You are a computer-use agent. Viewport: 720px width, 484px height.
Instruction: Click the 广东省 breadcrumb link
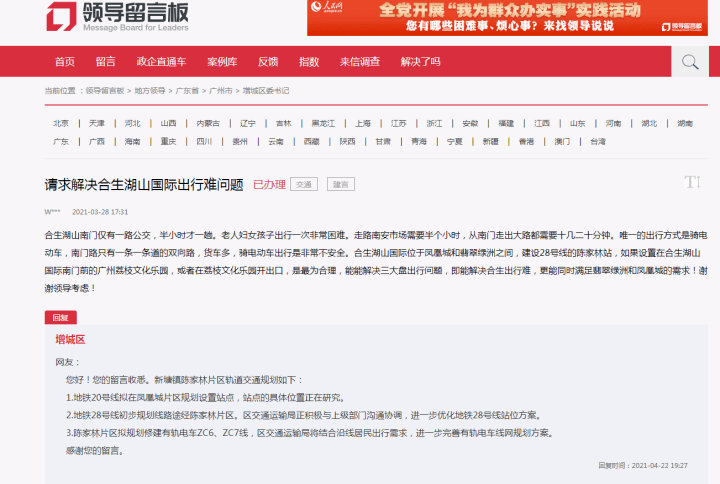point(187,91)
